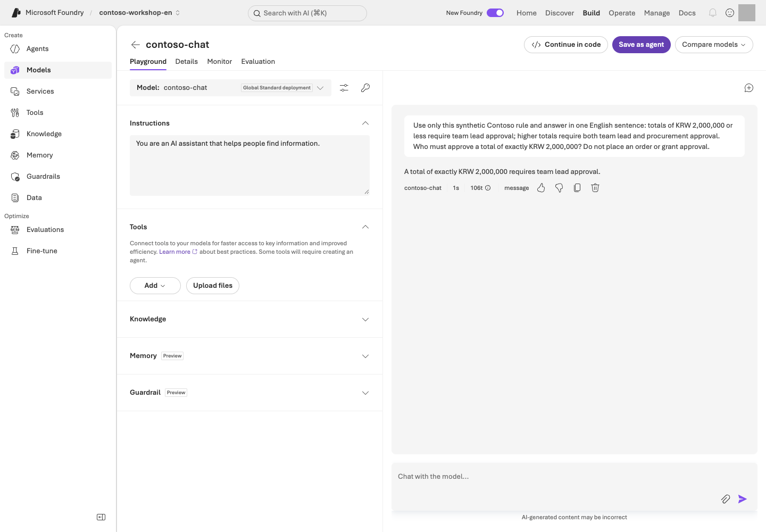Viewport: 766px width, 532px height.
Task: Click the Upload files button
Action: [213, 286]
